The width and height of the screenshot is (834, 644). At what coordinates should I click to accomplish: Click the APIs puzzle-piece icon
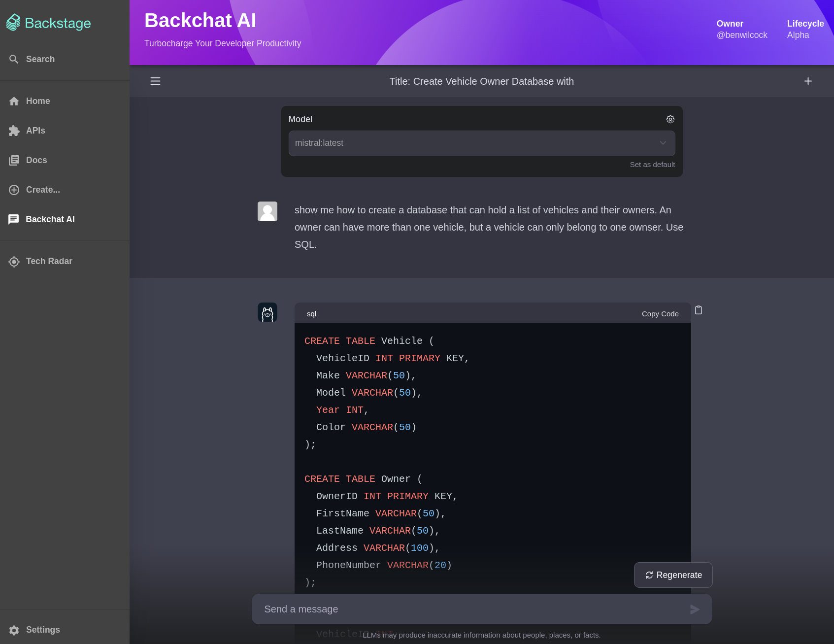coord(14,131)
